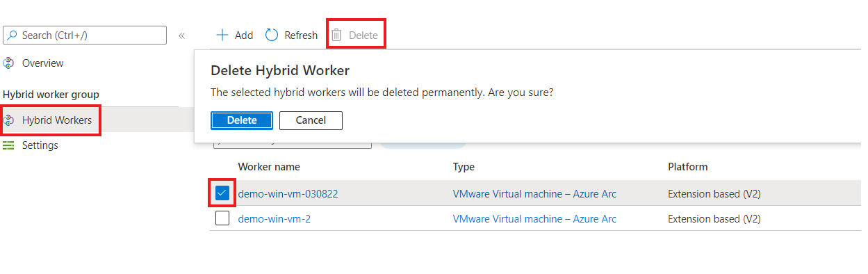Click the Add plus icon
The width and height of the screenshot is (868, 274).
(x=222, y=35)
